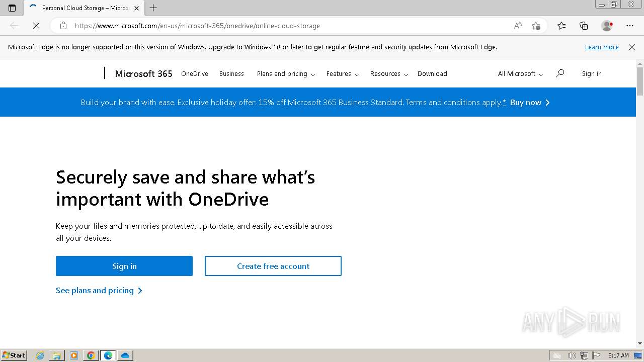Click Sign in in the header

tap(592, 73)
